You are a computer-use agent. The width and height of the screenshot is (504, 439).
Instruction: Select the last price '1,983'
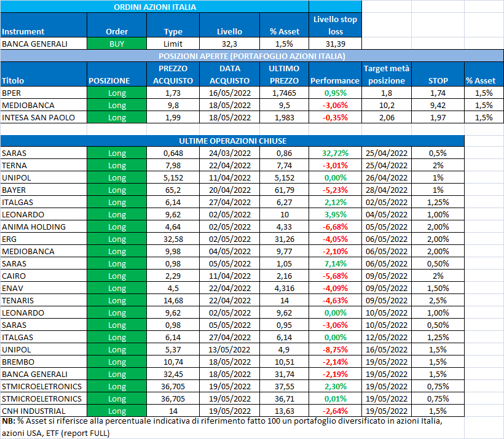pyautogui.click(x=284, y=117)
